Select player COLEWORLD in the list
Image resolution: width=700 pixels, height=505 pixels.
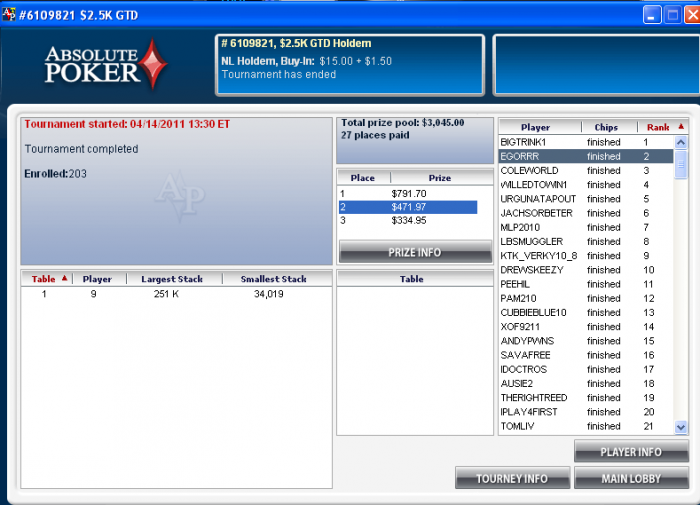[586, 171]
